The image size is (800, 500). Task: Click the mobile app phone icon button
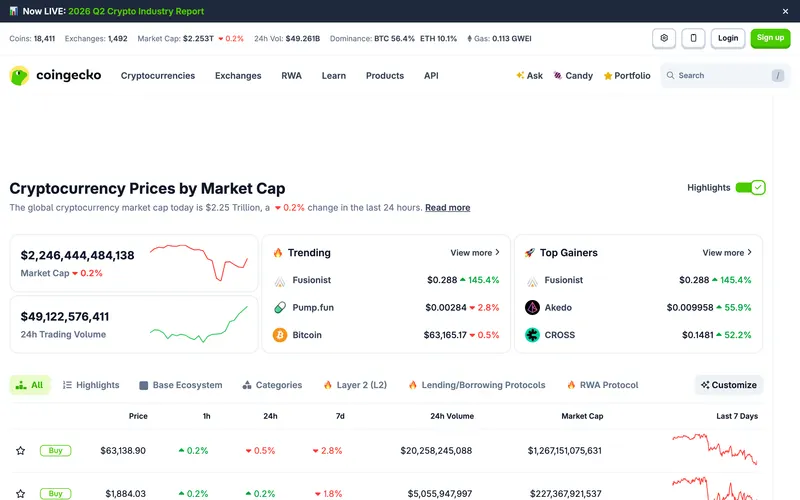tap(693, 38)
